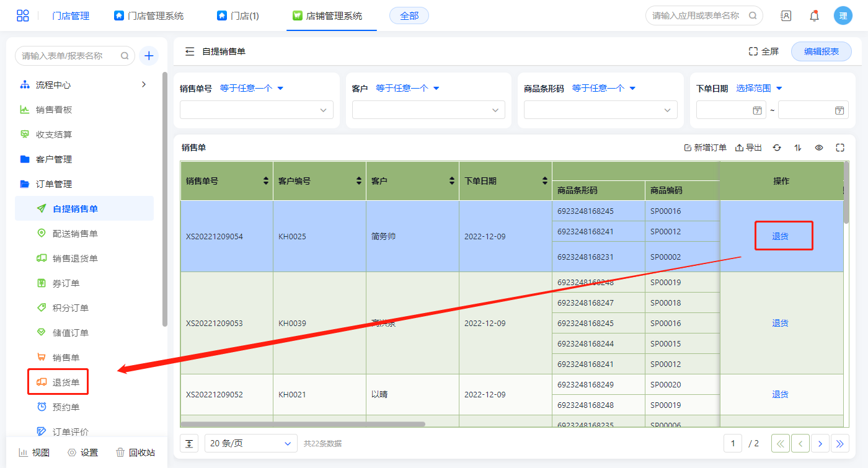Open the contacts icon in header

coord(786,16)
